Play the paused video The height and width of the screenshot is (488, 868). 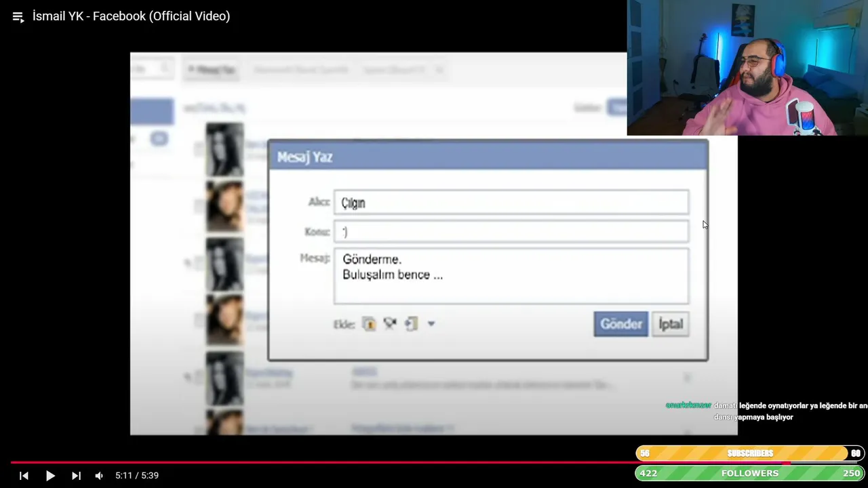[50, 476]
